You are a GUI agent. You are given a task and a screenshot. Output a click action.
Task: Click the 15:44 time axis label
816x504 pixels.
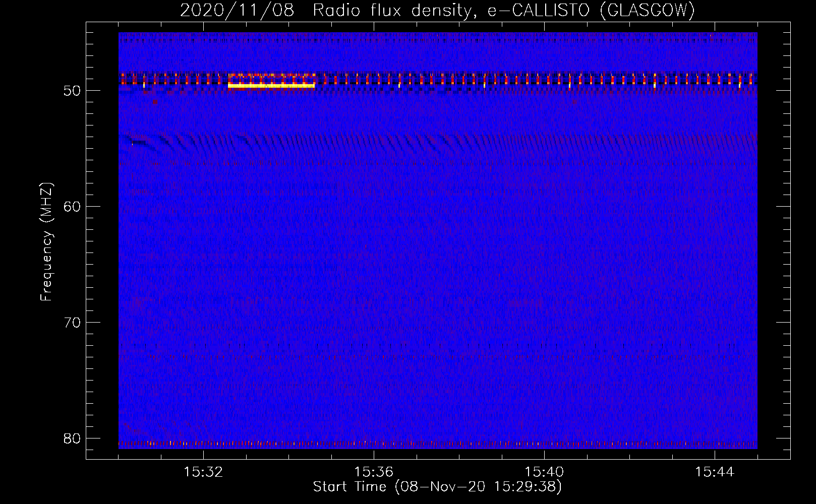coord(715,472)
